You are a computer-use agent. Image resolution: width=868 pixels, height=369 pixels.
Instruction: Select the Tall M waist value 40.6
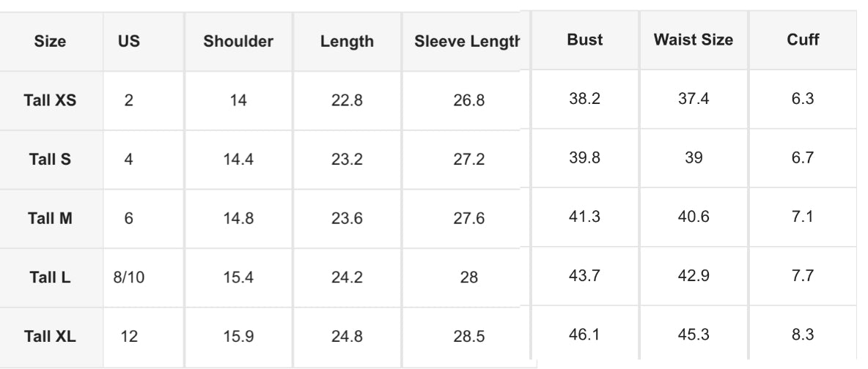click(x=693, y=217)
